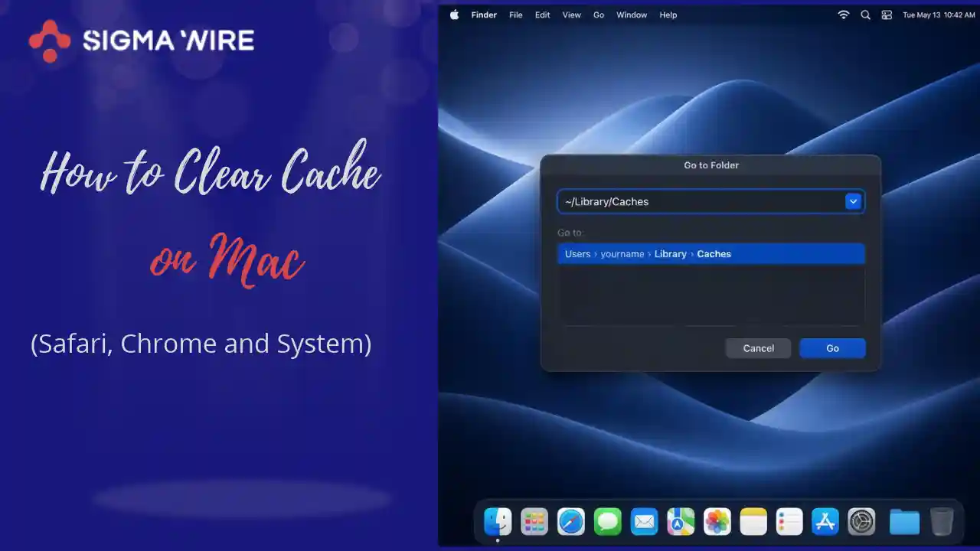
Task: Open the View menu
Action: (571, 15)
